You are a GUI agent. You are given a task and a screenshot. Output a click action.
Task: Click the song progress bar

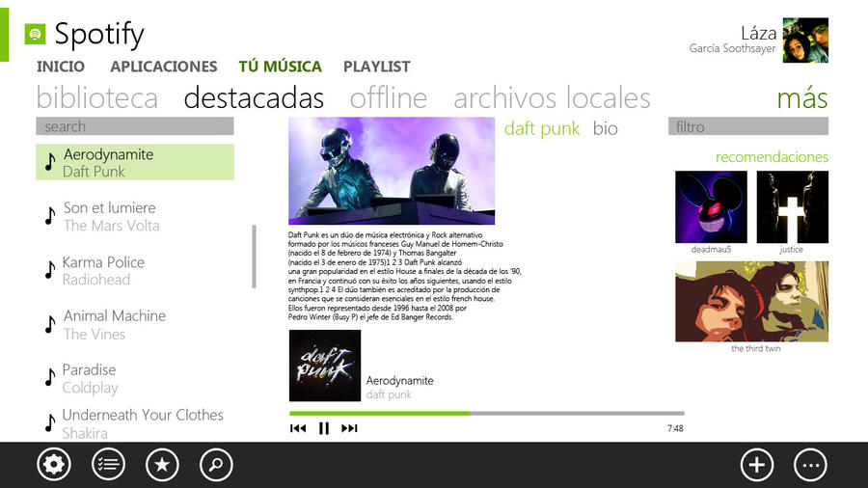click(487, 414)
